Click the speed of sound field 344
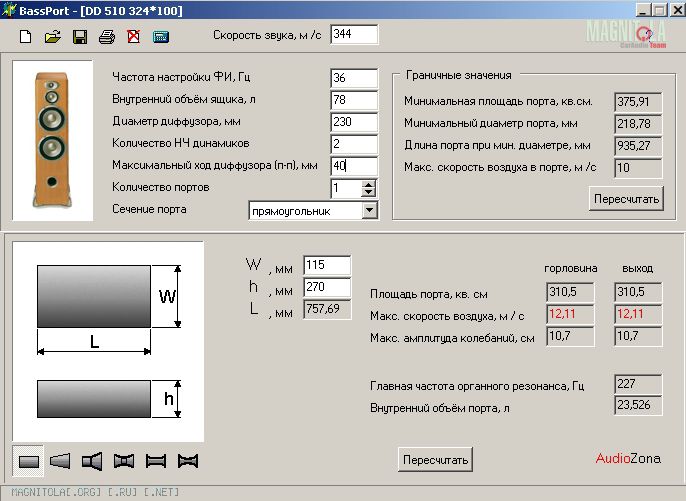The image size is (686, 501). (354, 34)
